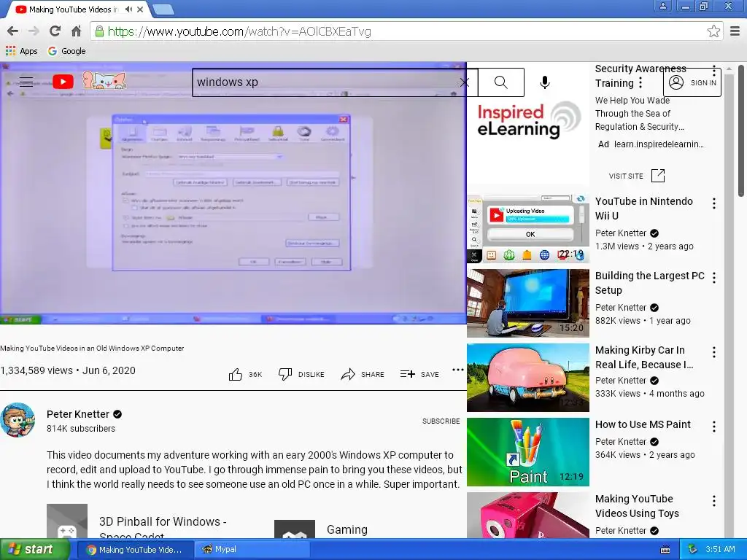The height and width of the screenshot is (560, 747).
Task: Like the video with thumbs up
Action: [x=245, y=374]
